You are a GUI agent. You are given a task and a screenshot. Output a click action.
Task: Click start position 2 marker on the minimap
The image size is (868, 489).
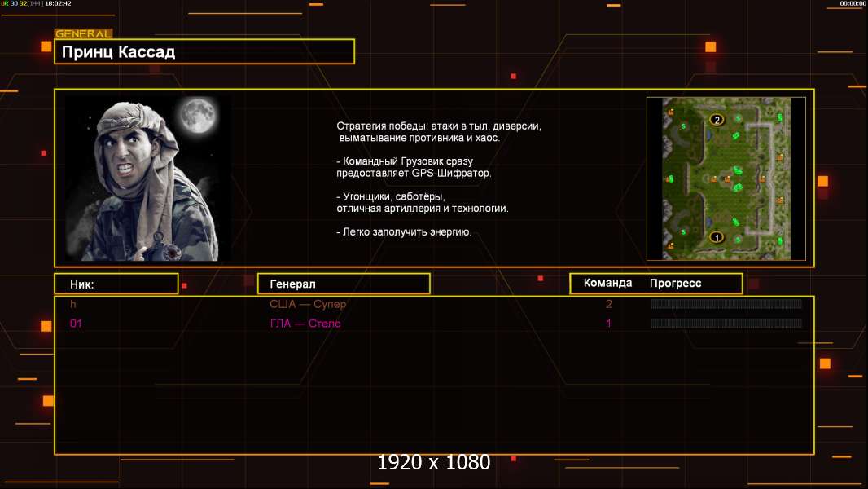click(x=717, y=120)
